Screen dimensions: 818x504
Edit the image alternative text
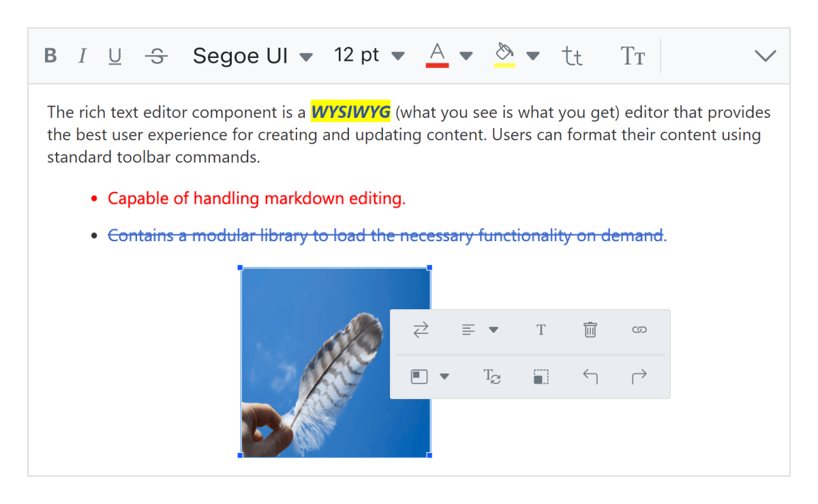pyautogui.click(x=491, y=376)
